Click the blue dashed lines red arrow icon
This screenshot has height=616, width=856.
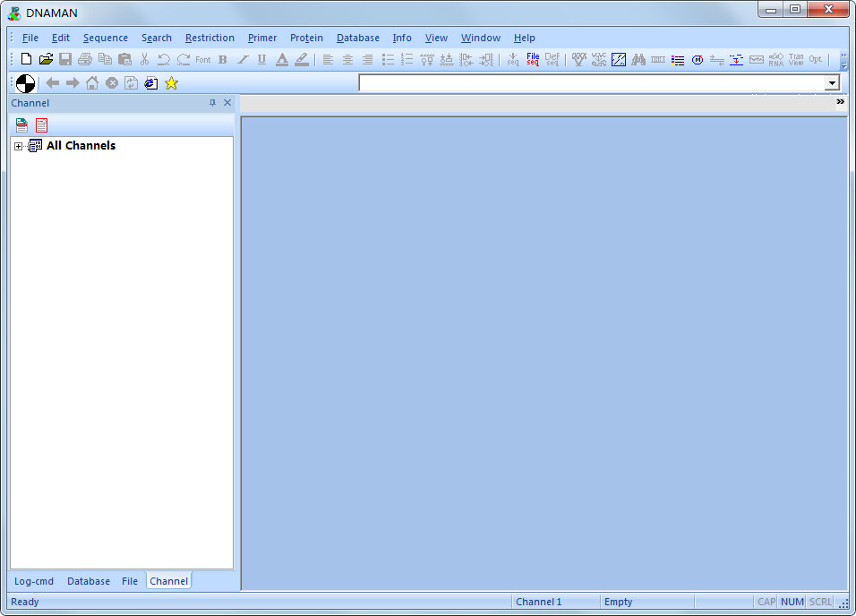(736, 59)
